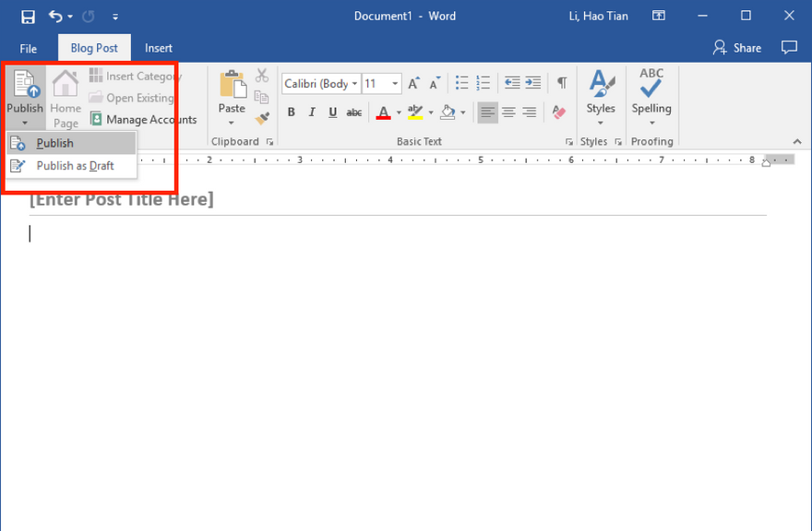Open the Undo history dropdown arrow

tap(70, 18)
